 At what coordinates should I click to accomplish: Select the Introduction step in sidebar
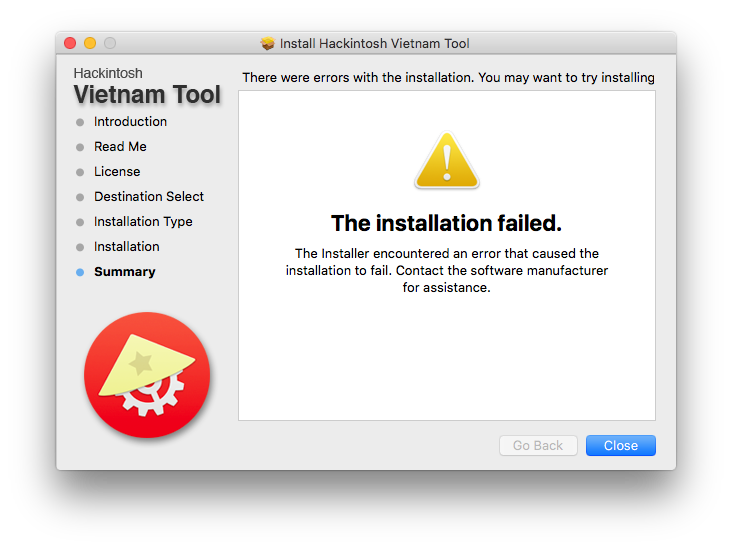click(130, 122)
